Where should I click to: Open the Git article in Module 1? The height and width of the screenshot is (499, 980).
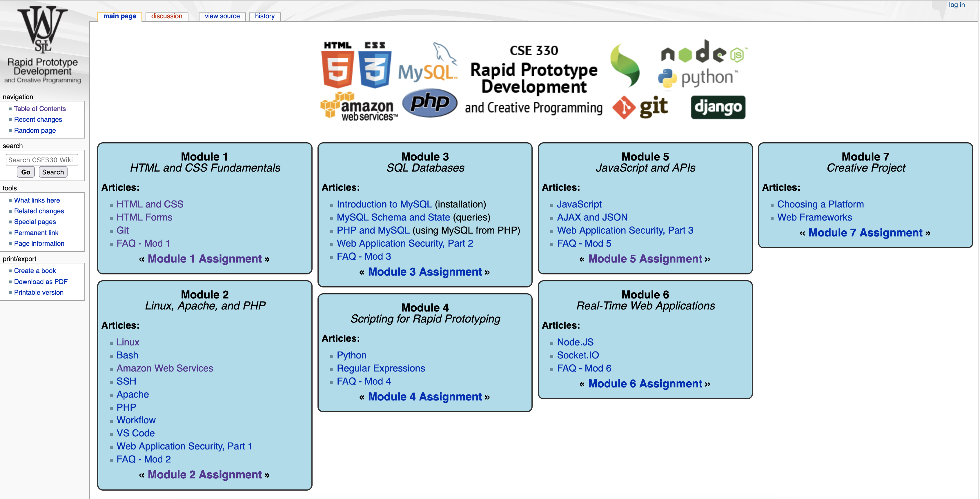[122, 230]
